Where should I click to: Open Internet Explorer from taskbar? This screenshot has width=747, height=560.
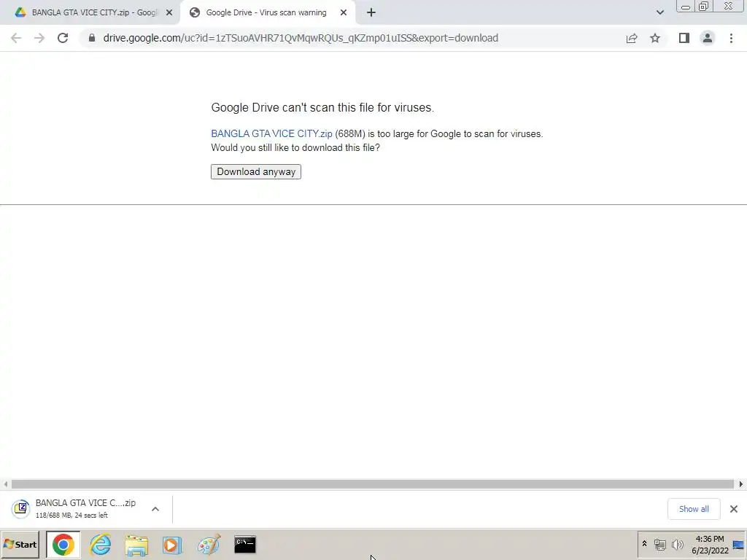click(101, 545)
